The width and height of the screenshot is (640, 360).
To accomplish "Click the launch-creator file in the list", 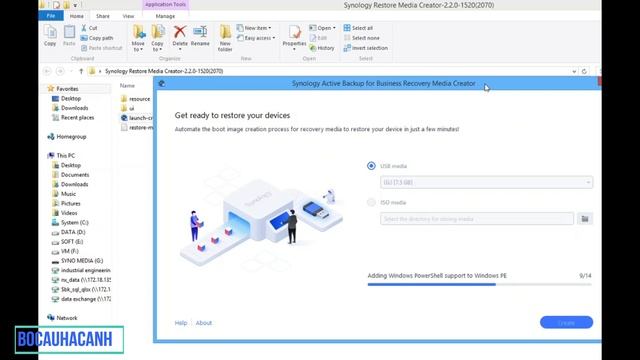I will click(136, 118).
